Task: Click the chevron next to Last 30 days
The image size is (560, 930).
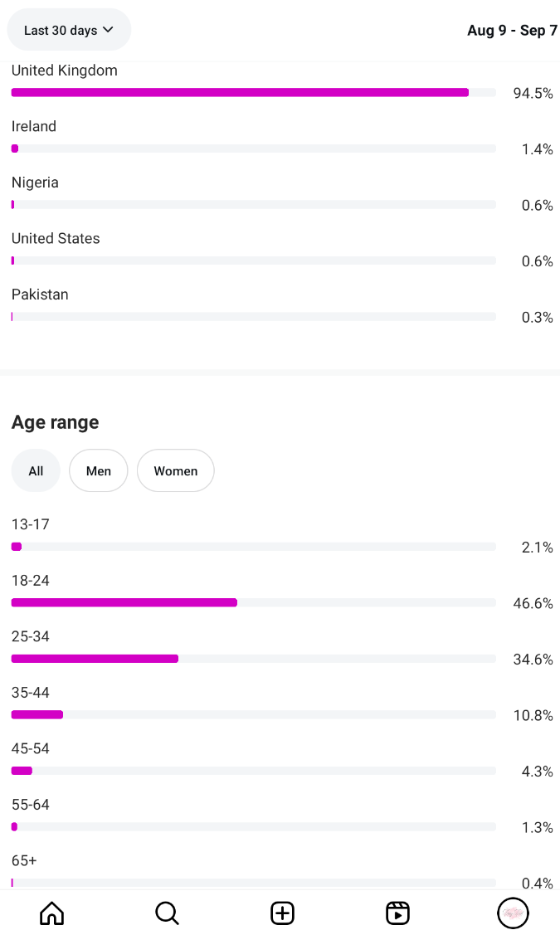Action: coord(107,31)
